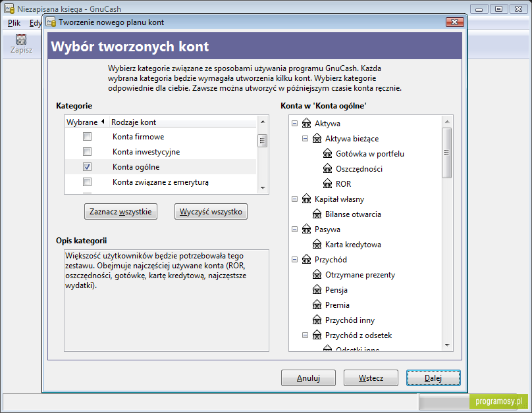Click the categories list scroll down arrow
532x413 pixels.
(x=263, y=187)
